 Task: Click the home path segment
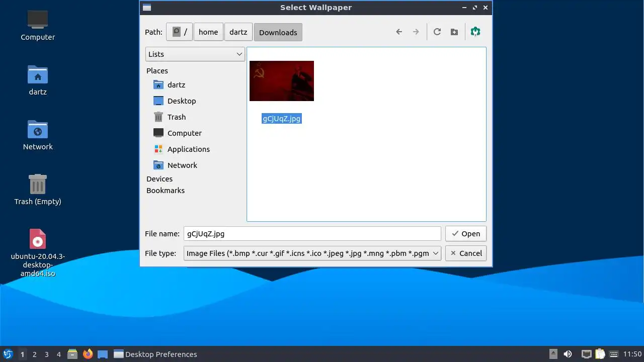[208, 32]
